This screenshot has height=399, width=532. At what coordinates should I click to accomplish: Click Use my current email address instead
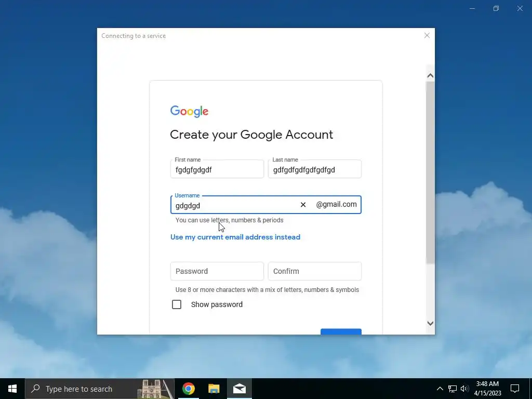pyautogui.click(x=235, y=237)
